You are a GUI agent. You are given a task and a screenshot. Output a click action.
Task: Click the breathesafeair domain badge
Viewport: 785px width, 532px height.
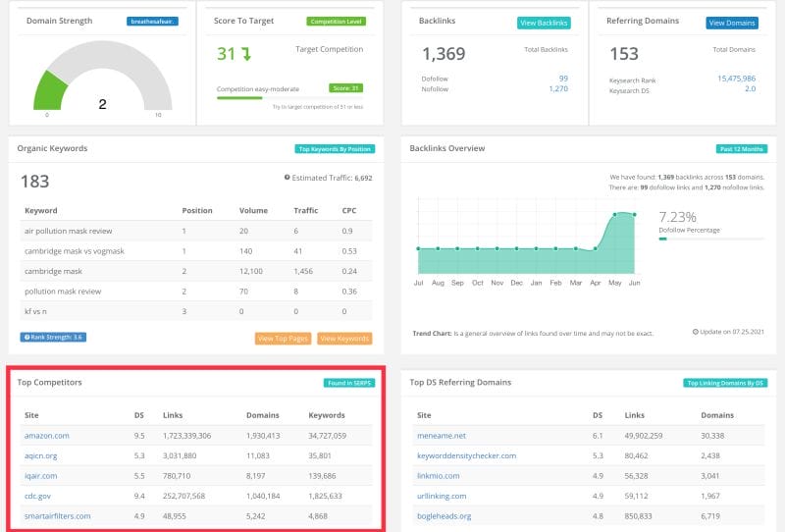tap(152, 22)
